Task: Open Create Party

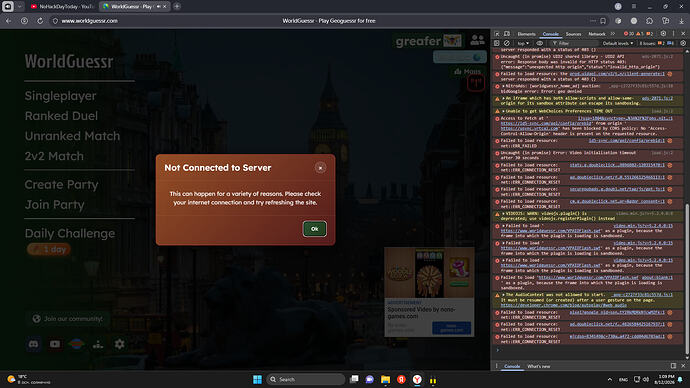Action: [61, 185]
